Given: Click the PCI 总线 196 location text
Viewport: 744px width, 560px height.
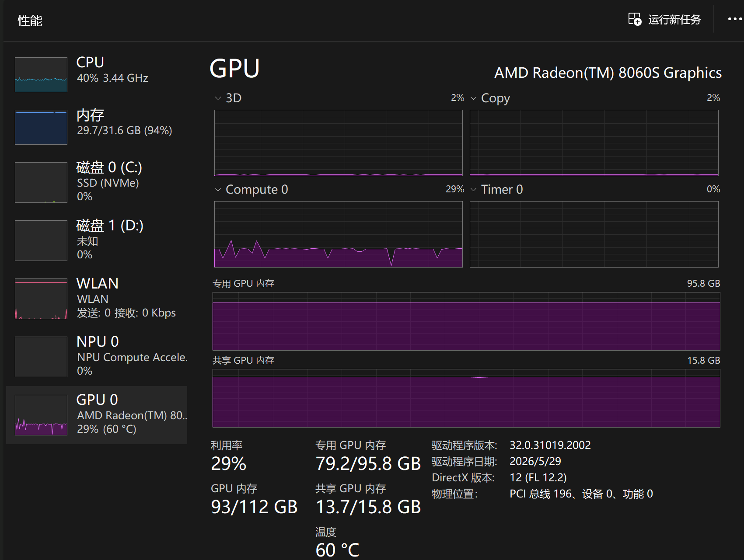Looking at the screenshot, I should click(x=581, y=494).
